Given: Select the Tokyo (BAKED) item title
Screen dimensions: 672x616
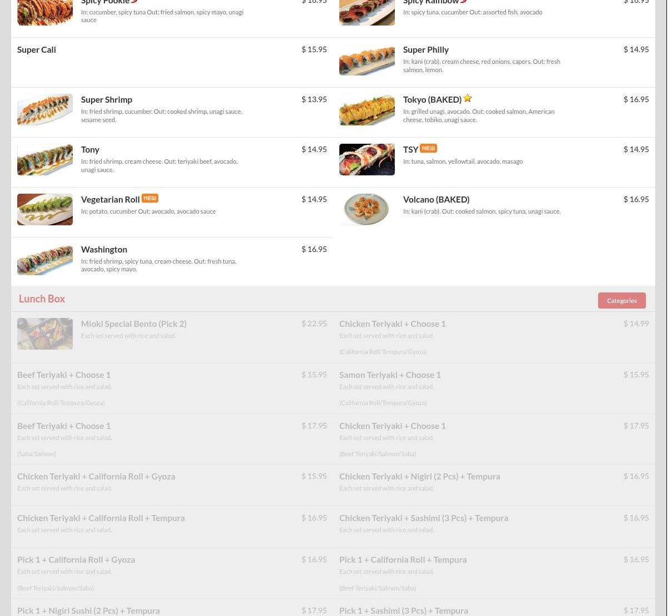Looking at the screenshot, I should coord(432,99).
